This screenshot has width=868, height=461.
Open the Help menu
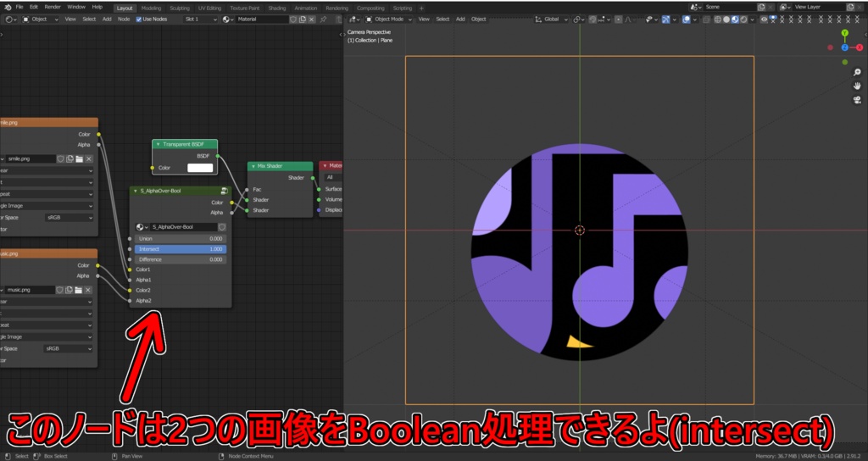coord(97,7)
